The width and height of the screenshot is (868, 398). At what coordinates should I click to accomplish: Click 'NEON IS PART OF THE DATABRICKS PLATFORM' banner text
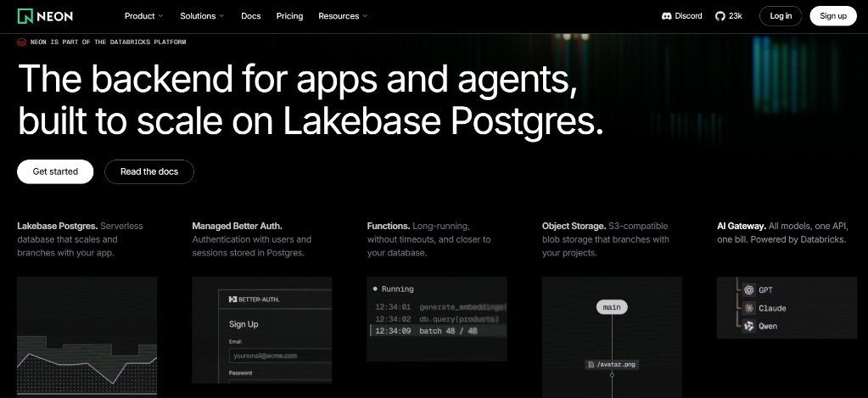[108, 42]
